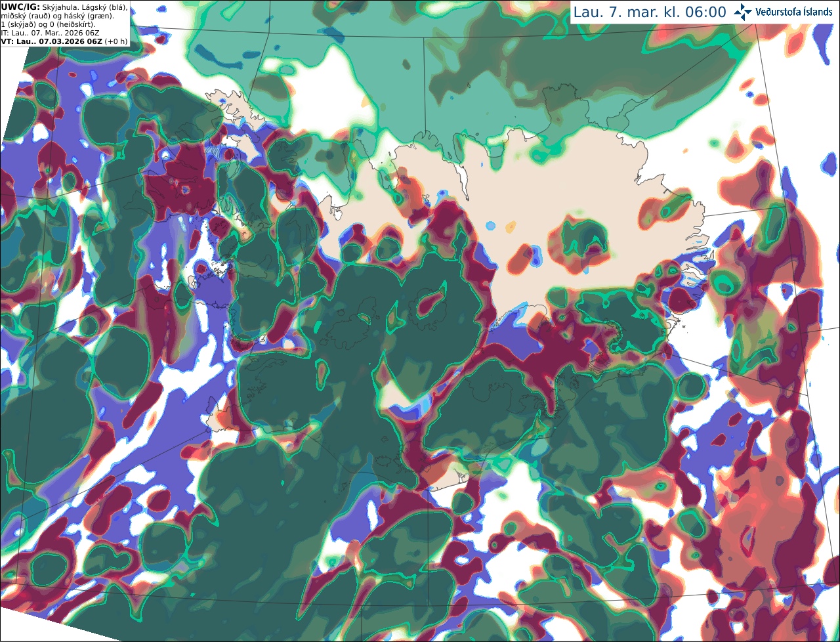Click the bold "UWC/IG:" legend label
840x642 pixels.
(x=20, y=7)
